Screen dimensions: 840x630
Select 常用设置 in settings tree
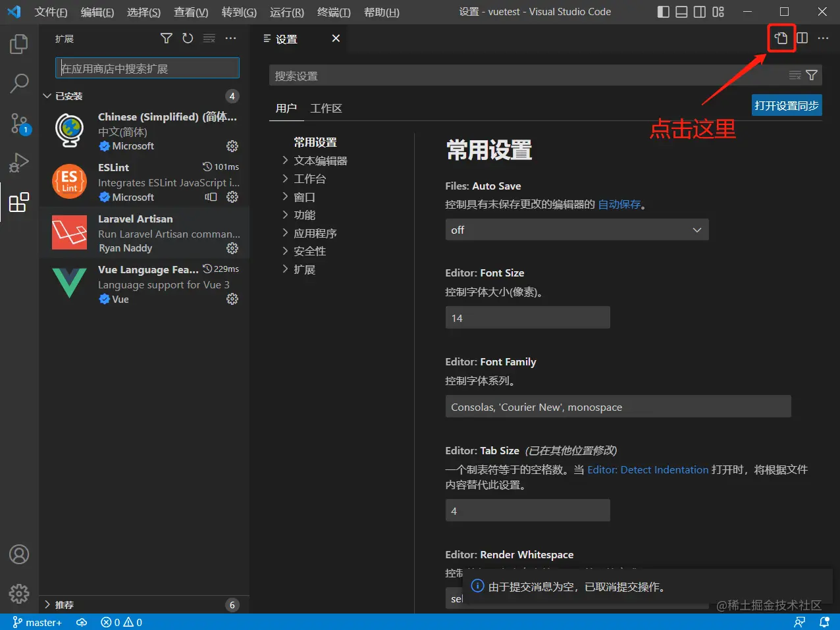[315, 142]
